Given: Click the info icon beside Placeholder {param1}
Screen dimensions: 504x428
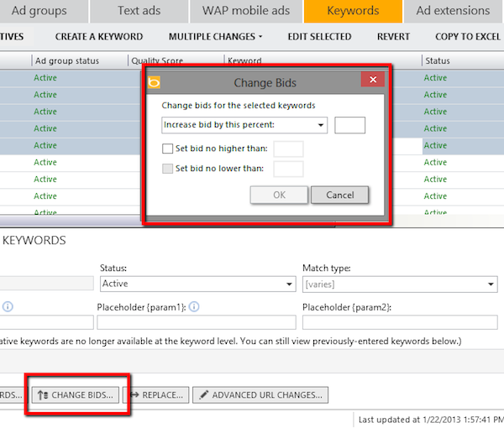Looking at the screenshot, I should (193, 305).
